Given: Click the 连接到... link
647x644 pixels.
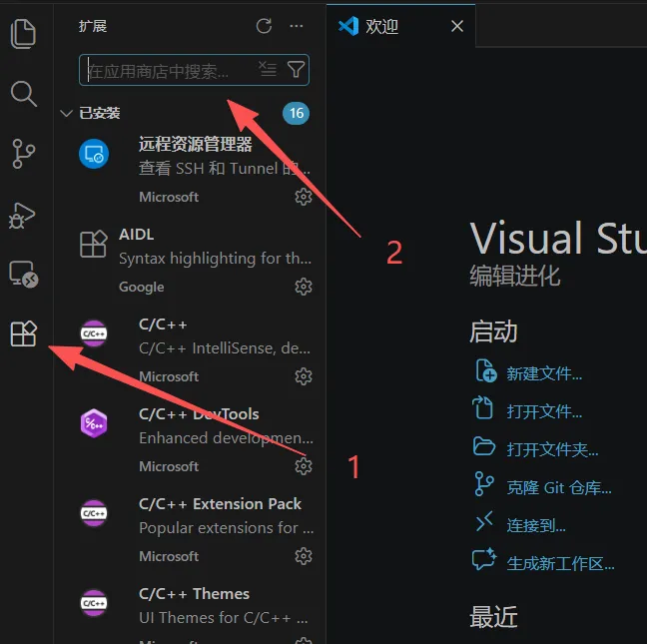Looking at the screenshot, I should click(536, 525).
